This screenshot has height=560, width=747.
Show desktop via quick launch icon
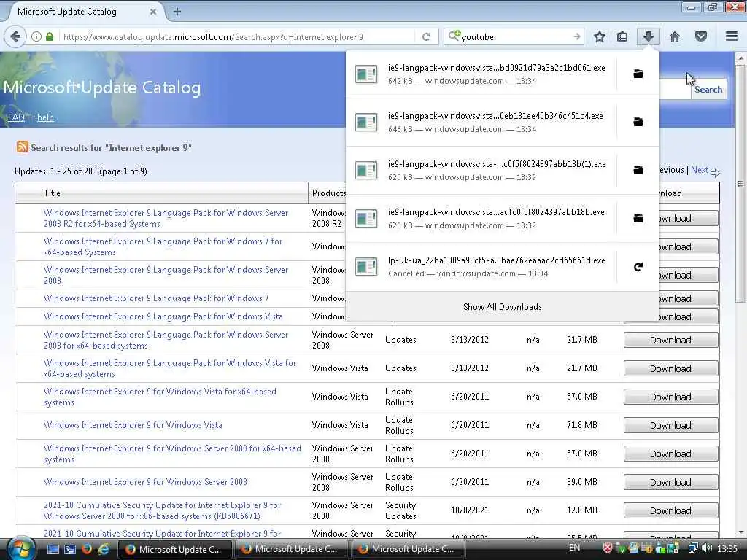point(53,549)
